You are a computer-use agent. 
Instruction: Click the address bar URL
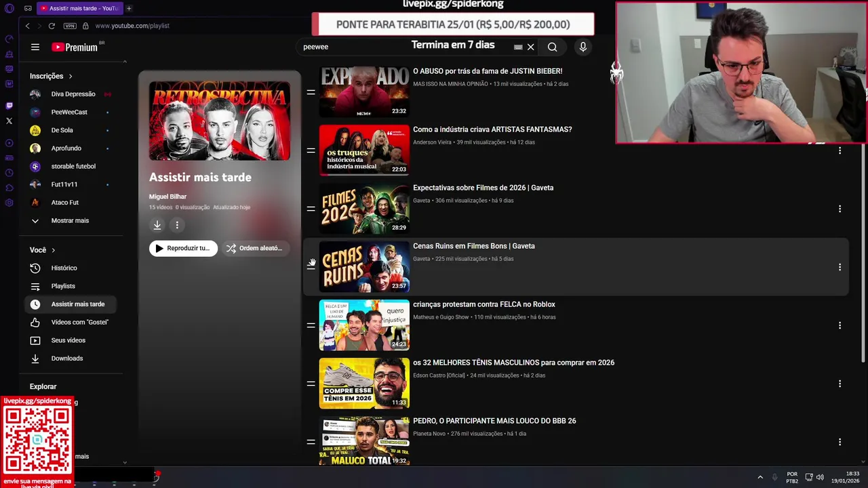click(132, 26)
